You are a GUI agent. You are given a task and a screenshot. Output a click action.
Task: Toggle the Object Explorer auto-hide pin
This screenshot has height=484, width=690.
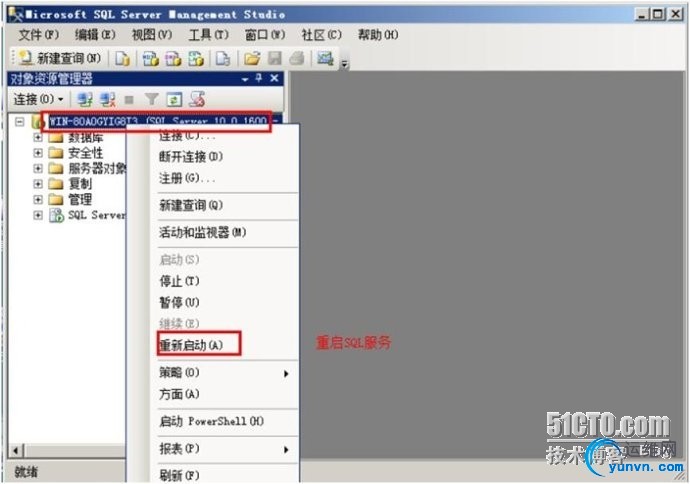[x=259, y=78]
